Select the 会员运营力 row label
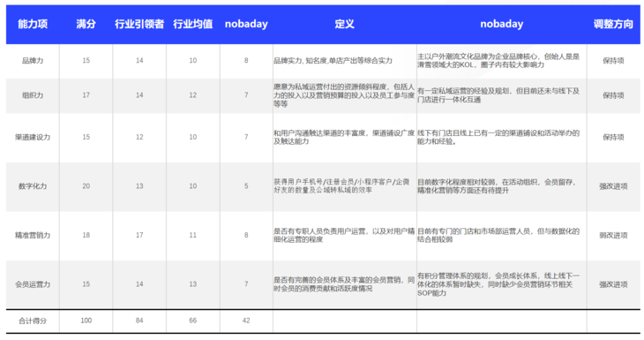The image size is (644, 340). pos(33,284)
